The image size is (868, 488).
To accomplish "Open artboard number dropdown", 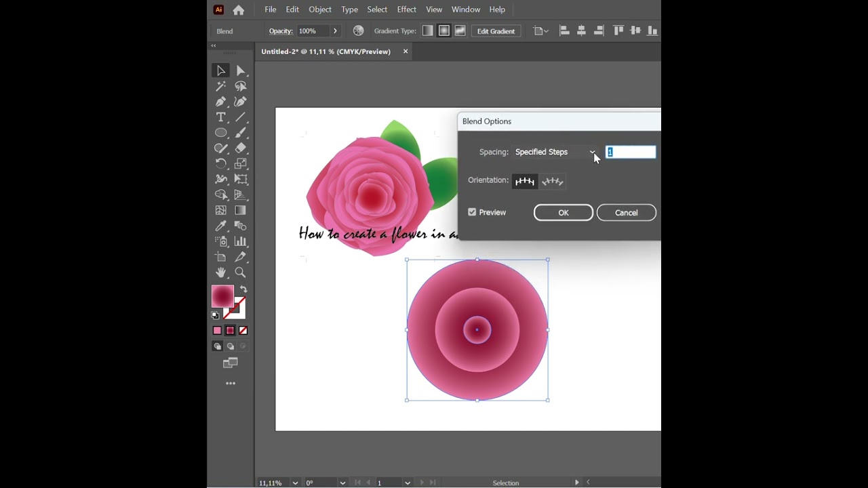I will click(408, 483).
